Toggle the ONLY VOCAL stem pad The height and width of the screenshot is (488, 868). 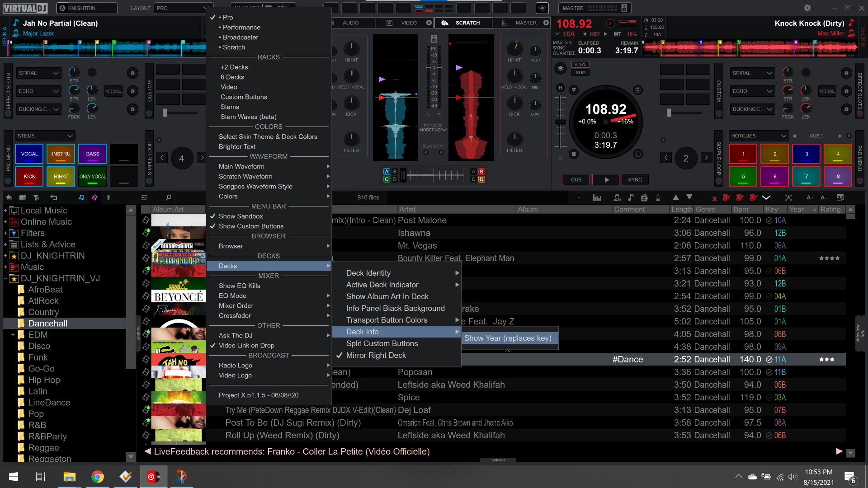(x=93, y=177)
